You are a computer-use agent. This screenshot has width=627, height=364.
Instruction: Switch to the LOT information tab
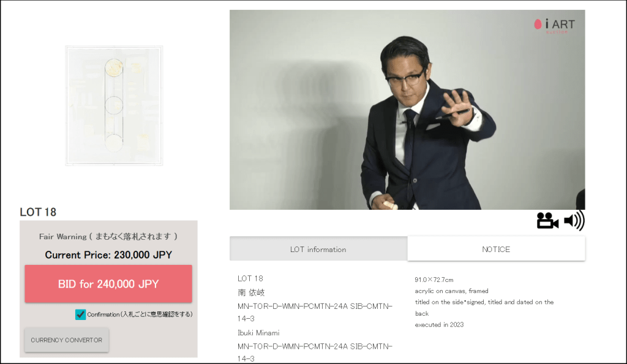[318, 249]
